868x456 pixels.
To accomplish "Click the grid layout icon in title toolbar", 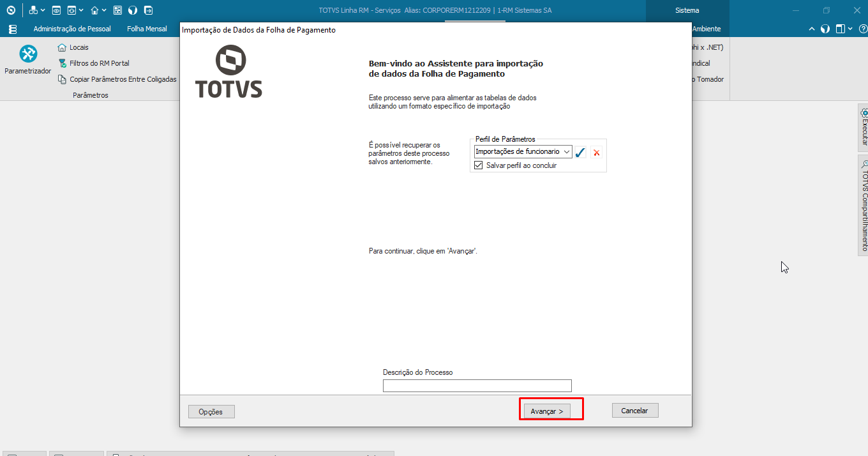I will pyautogui.click(x=117, y=10).
